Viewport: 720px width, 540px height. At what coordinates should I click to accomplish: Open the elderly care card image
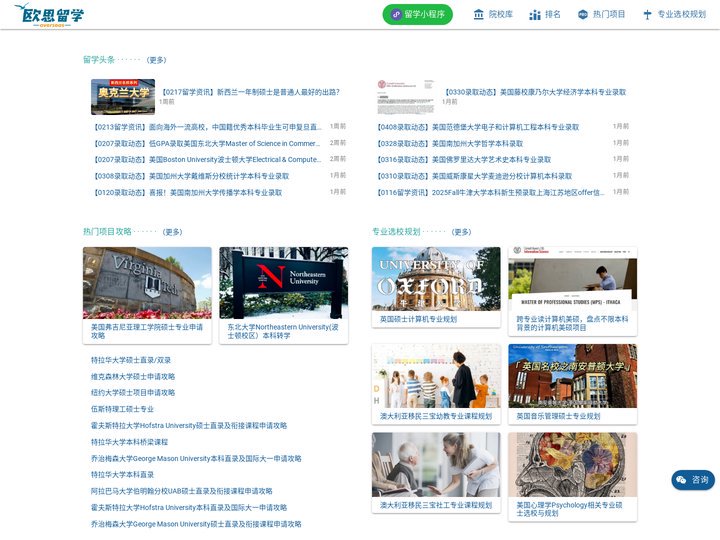436,465
